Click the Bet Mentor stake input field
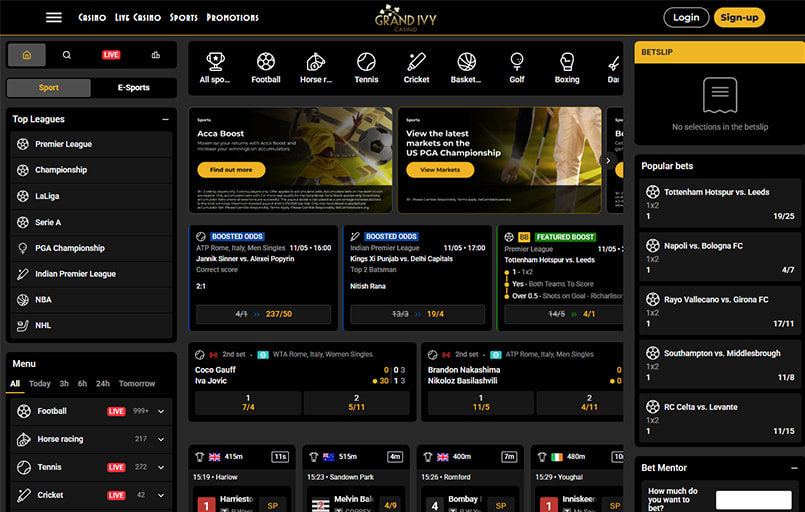805x512 pixels. pyautogui.click(x=753, y=499)
